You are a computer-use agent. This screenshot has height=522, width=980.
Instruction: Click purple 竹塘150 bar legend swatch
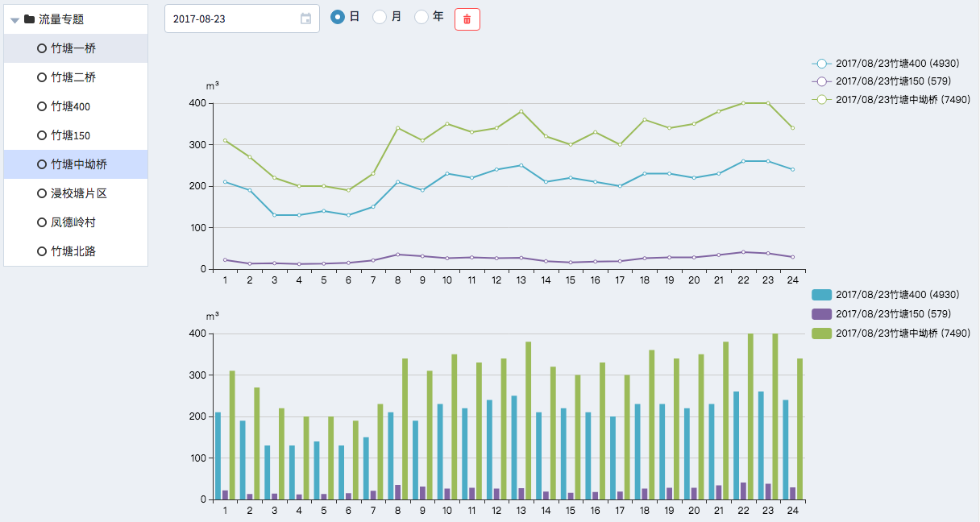821,314
